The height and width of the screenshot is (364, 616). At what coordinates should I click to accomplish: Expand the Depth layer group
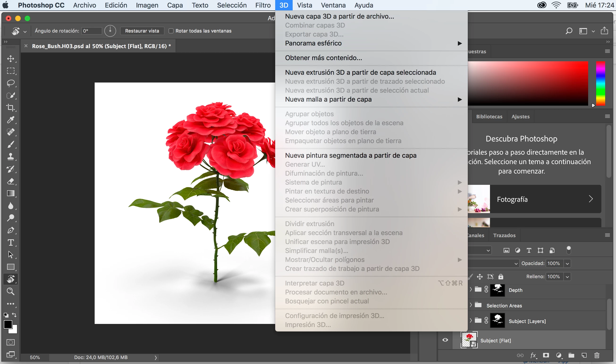click(471, 290)
